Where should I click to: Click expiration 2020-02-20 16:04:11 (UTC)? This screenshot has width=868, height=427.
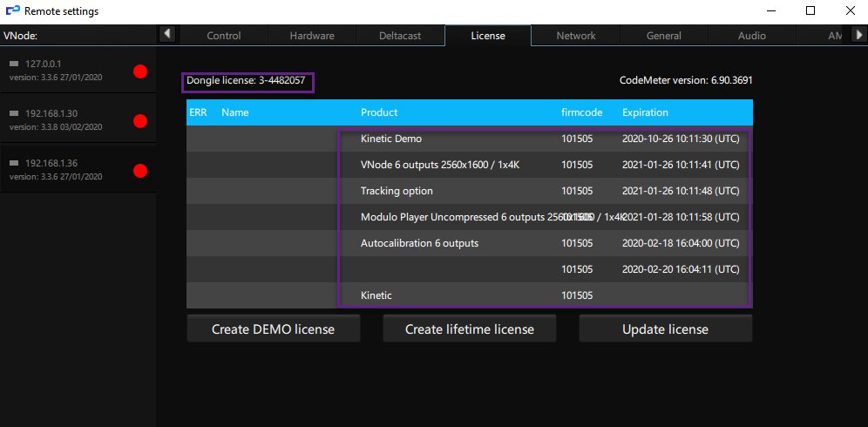[681, 269]
